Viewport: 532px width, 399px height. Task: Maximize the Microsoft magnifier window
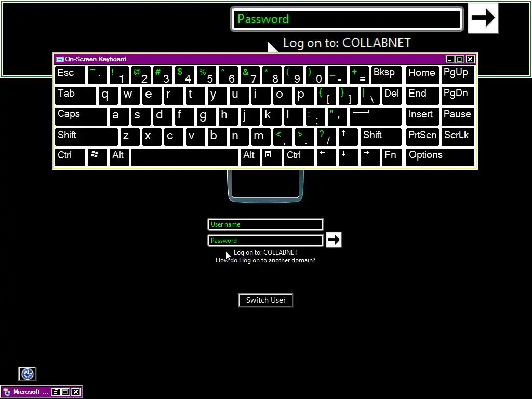pos(66,392)
